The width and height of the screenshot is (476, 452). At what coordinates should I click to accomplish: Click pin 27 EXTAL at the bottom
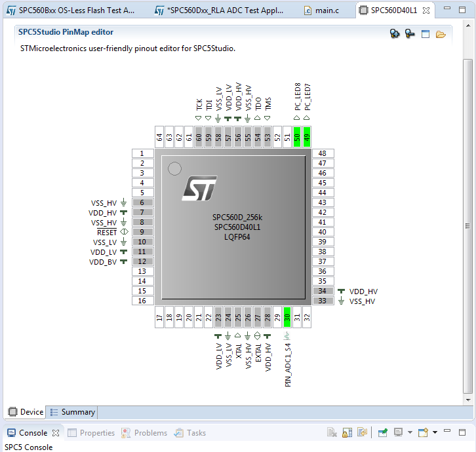coord(258,317)
